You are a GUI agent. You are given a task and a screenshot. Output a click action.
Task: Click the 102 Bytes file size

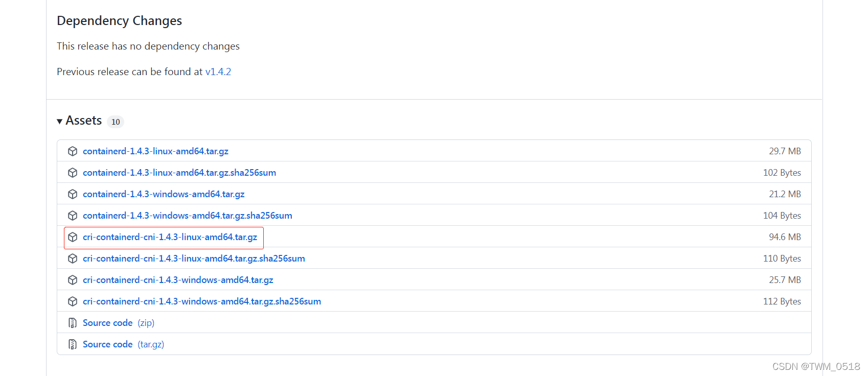tap(782, 173)
